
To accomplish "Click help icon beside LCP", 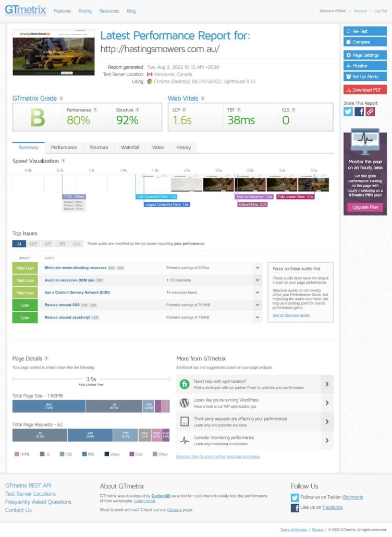I will [x=184, y=110].
